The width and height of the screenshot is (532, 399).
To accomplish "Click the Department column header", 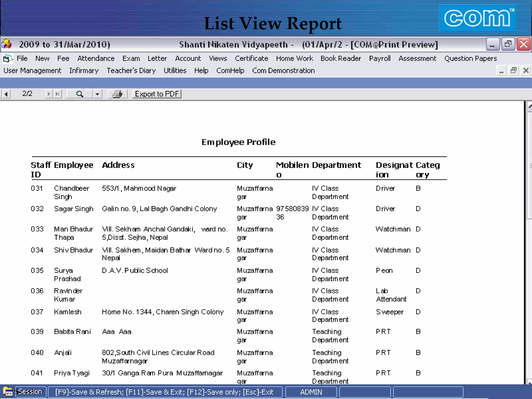I will pyautogui.click(x=336, y=165).
